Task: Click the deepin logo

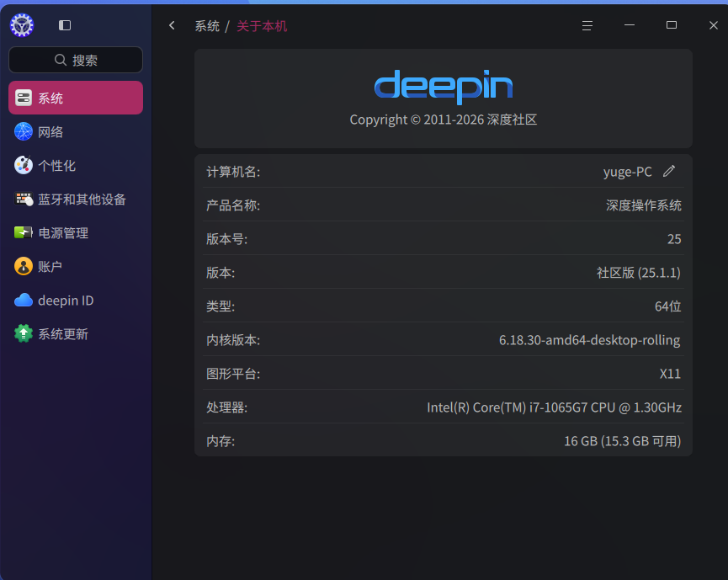Action: click(x=444, y=87)
